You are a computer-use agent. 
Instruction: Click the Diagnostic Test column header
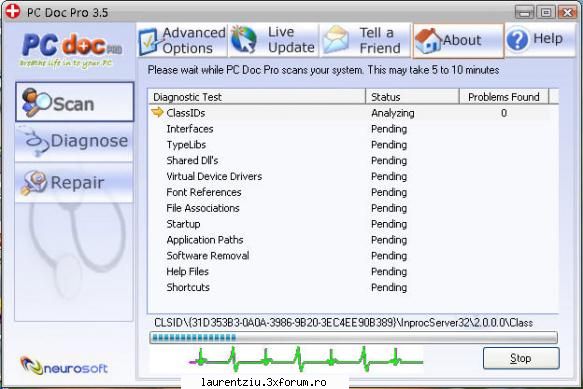pos(256,97)
